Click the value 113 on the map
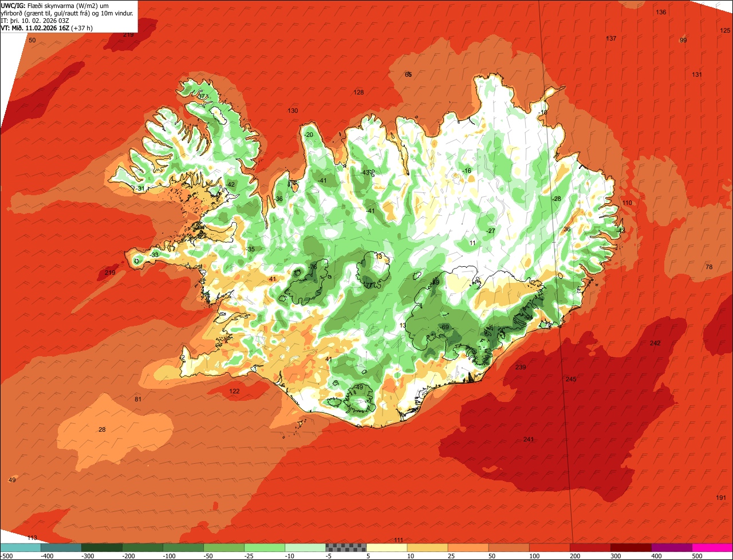Image resolution: width=733 pixels, height=560 pixels. [32, 538]
